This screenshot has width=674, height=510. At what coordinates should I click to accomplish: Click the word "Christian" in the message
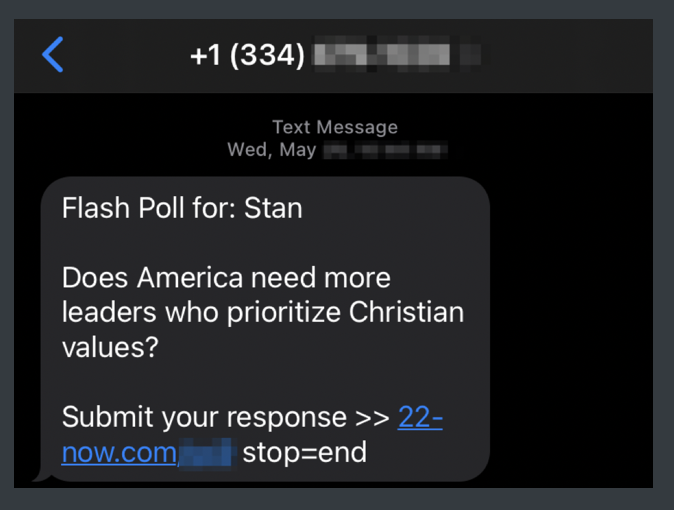(406, 312)
